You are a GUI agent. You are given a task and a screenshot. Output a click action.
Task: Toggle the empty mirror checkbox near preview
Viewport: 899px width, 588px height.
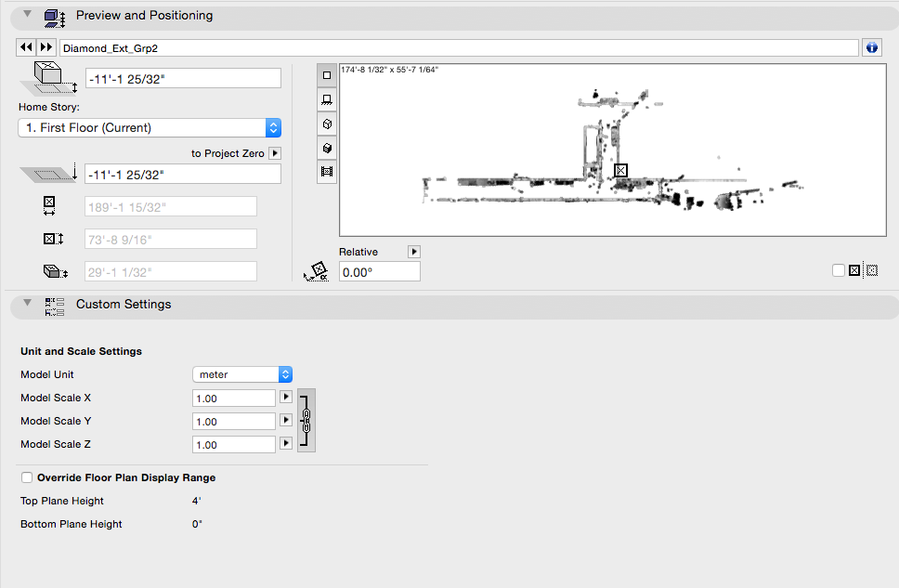point(839,270)
